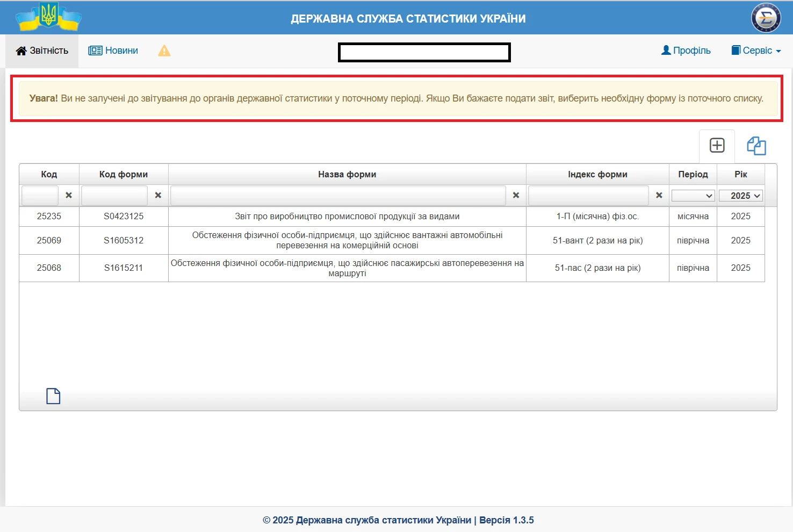Image resolution: width=793 pixels, height=532 pixels.
Task: Focus the Код форми filter input
Action: (114, 196)
